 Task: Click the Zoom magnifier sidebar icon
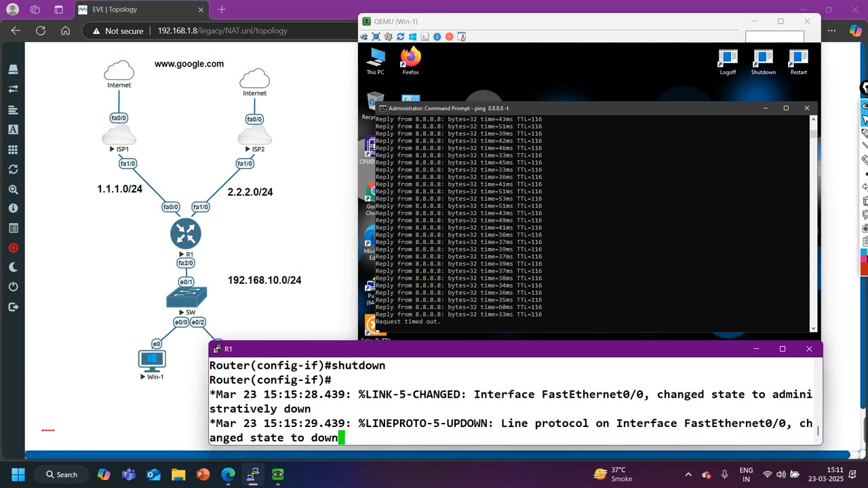[13, 190]
